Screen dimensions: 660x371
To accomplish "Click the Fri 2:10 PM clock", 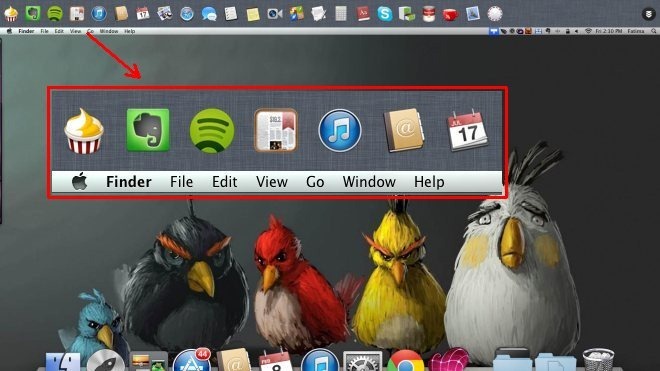I will (609, 31).
